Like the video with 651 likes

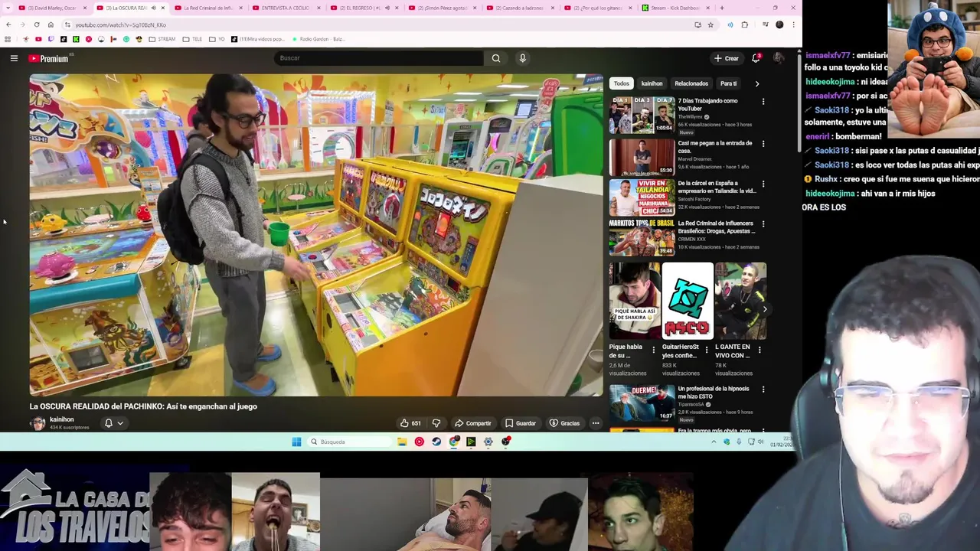[410, 423]
